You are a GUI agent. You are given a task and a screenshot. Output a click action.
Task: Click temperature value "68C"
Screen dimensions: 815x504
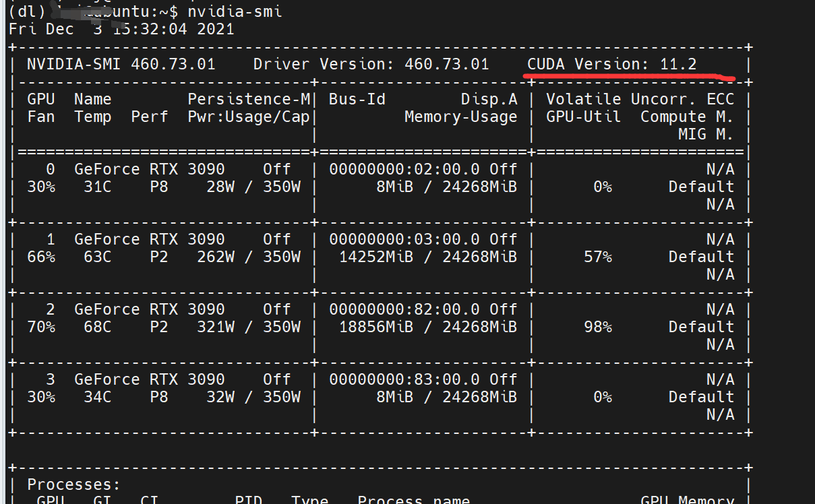[x=98, y=327]
